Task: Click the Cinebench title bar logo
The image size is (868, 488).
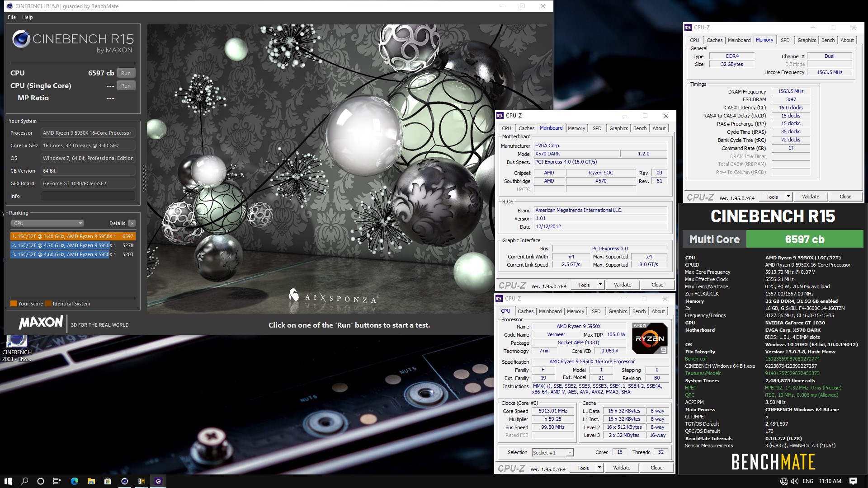Action: [9, 6]
